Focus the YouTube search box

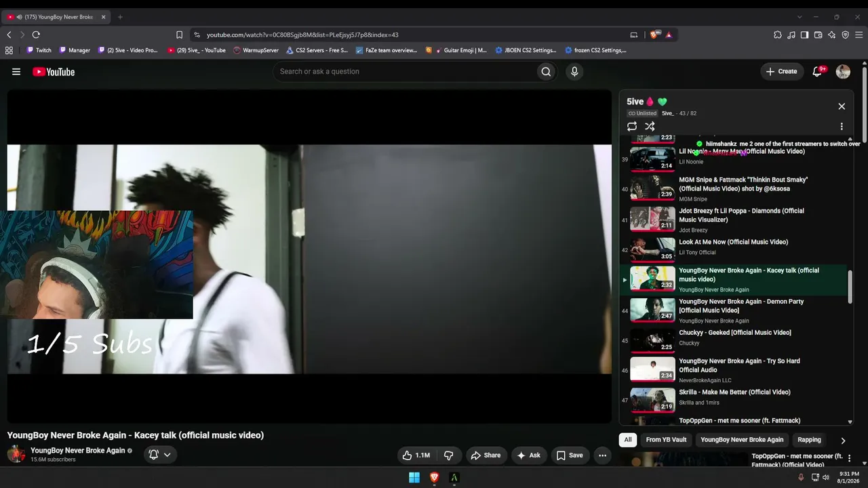404,71
